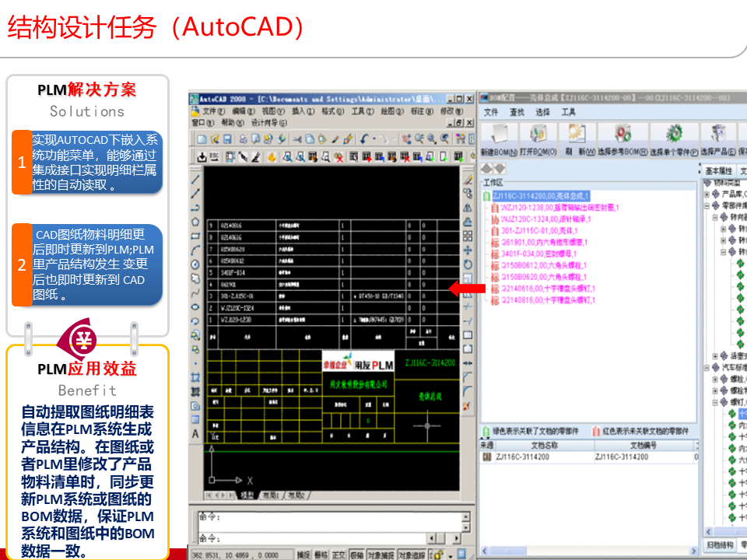Toggle 极轴 polar tracking in status bar
This screenshot has width=747, height=560.
(356, 555)
